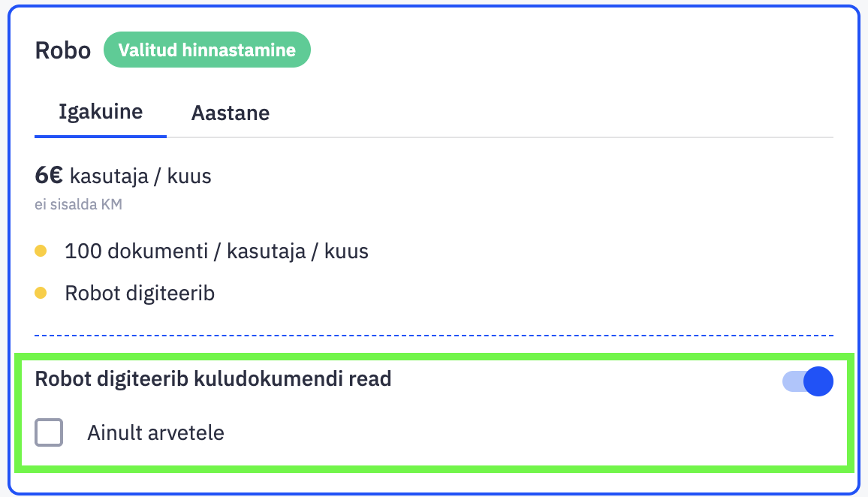Click the yellow bullet beside Robot digiteerib
This screenshot has height=497, width=868.
coord(41,293)
